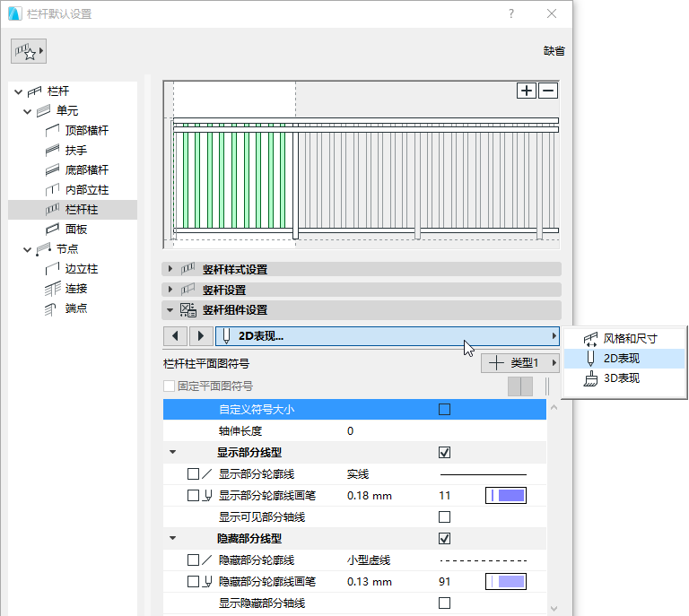Collapse the 节点 tree branch
The width and height of the screenshot is (689, 616).
click(27, 250)
